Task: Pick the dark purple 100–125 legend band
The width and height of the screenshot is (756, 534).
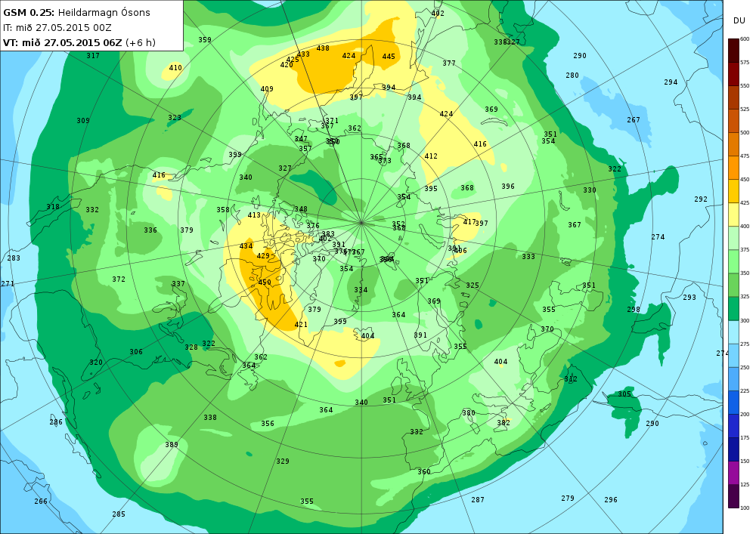Action: pyautogui.click(x=733, y=496)
